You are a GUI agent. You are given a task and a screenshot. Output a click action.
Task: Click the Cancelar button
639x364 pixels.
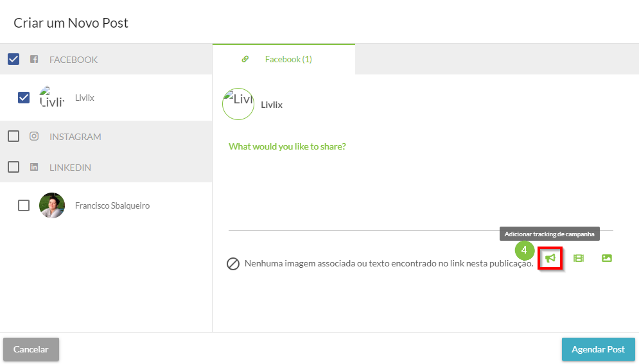coord(31,349)
